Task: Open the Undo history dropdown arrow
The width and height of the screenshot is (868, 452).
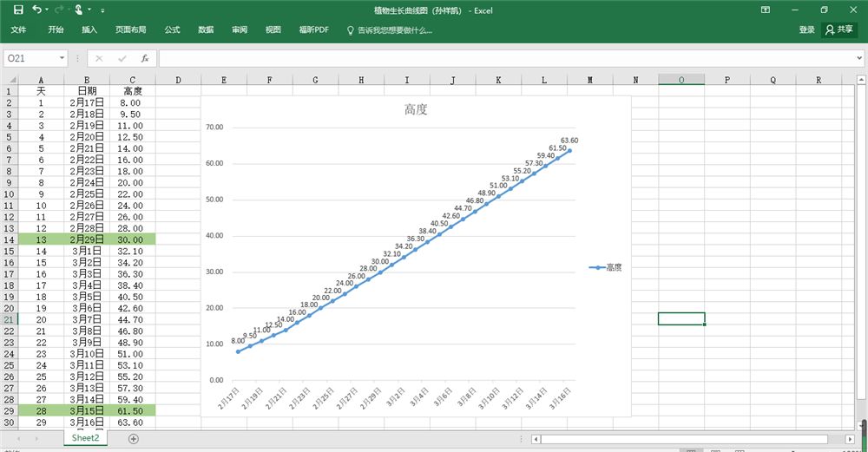Action: [x=47, y=10]
